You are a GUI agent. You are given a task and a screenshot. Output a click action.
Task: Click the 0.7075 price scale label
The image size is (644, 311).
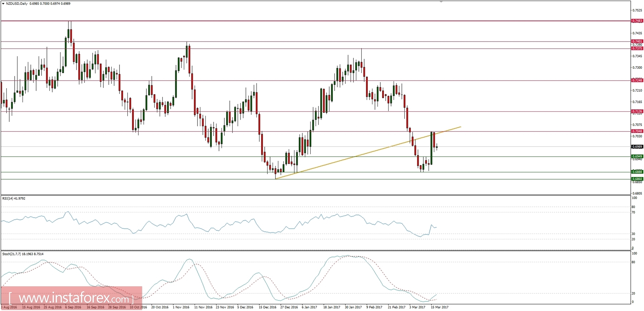(637, 125)
